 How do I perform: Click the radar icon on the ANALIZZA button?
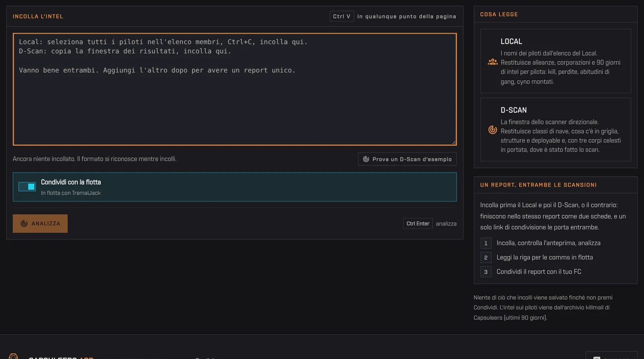click(x=24, y=223)
